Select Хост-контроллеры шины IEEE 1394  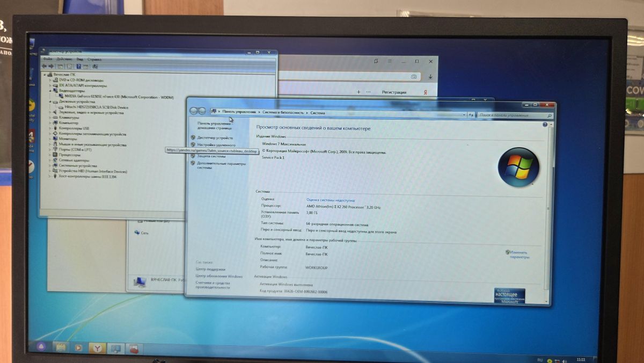87,177
